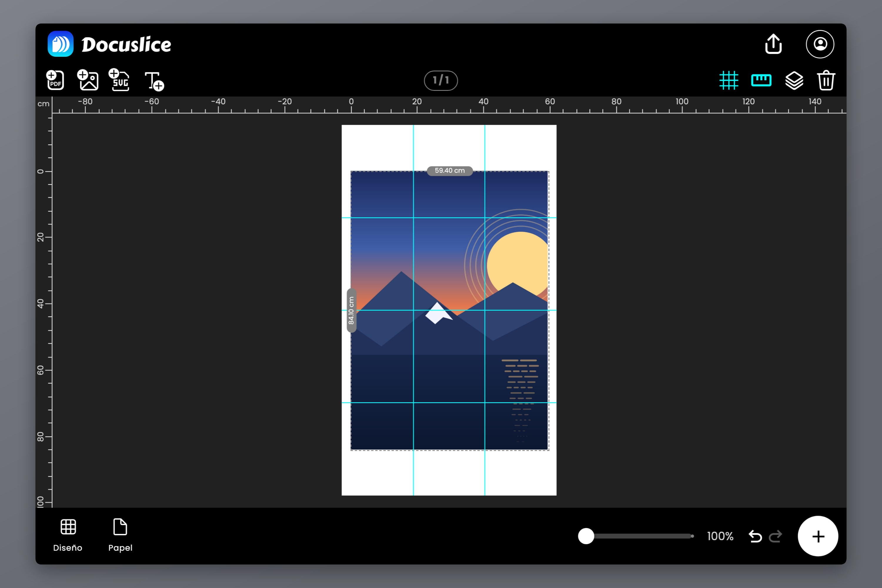Toggle the ruler display
The width and height of the screenshot is (882, 588).
click(x=761, y=80)
